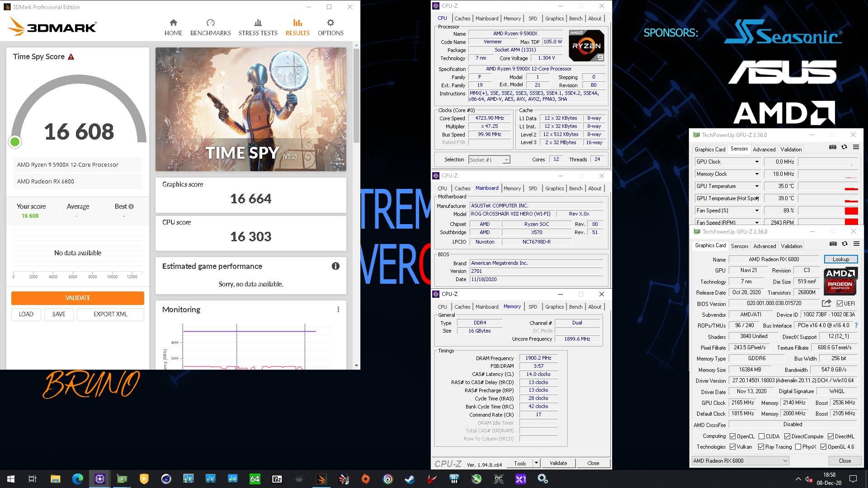Expand the GPU Temperature sensor dropdown
Image resolution: width=868 pixels, height=488 pixels.
(x=756, y=186)
